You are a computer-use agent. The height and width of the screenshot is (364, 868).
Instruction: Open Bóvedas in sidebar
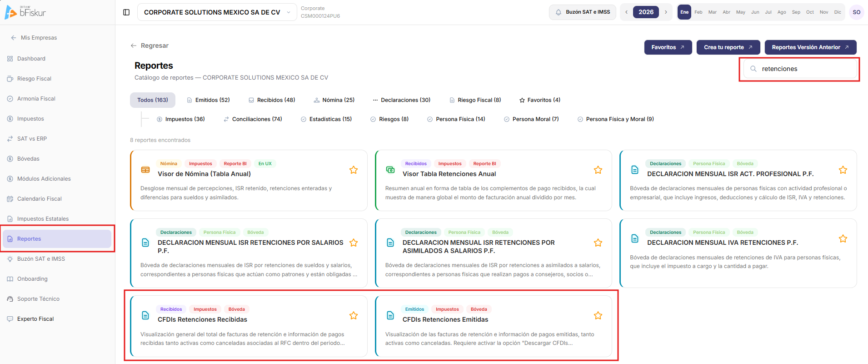click(57, 159)
